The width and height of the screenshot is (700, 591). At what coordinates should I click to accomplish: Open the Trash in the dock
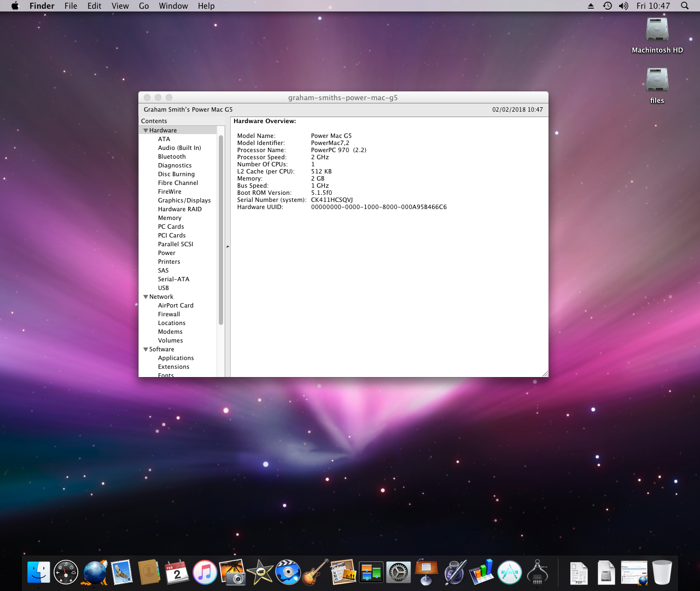[x=662, y=572]
